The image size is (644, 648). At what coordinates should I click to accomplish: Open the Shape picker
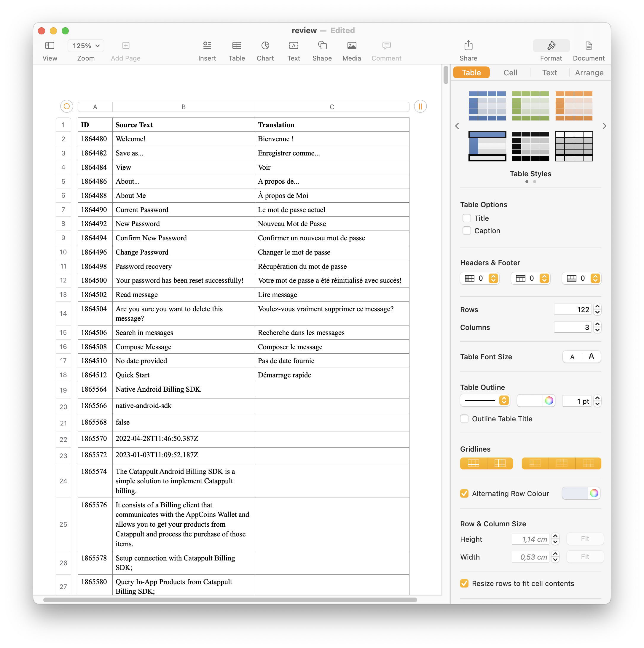coord(322,46)
